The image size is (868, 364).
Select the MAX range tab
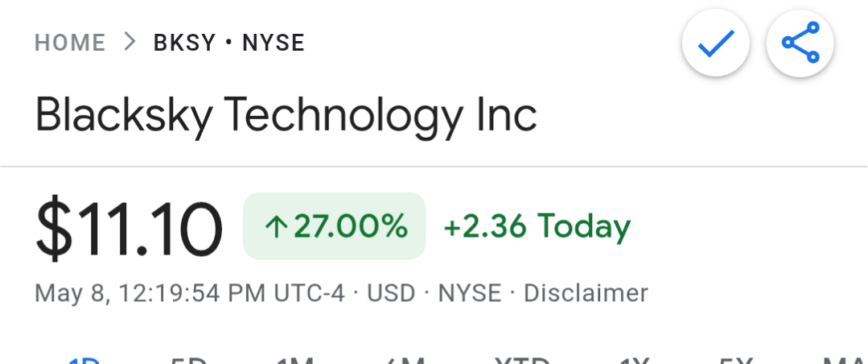click(x=845, y=360)
